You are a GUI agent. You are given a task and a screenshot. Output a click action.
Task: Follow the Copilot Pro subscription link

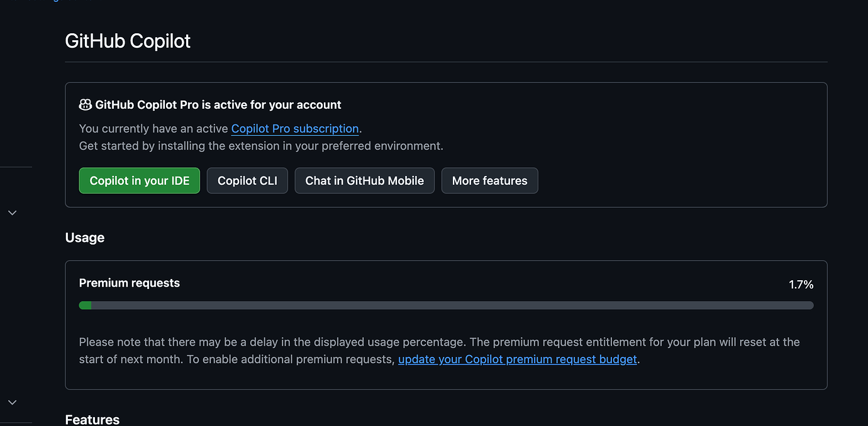click(295, 129)
